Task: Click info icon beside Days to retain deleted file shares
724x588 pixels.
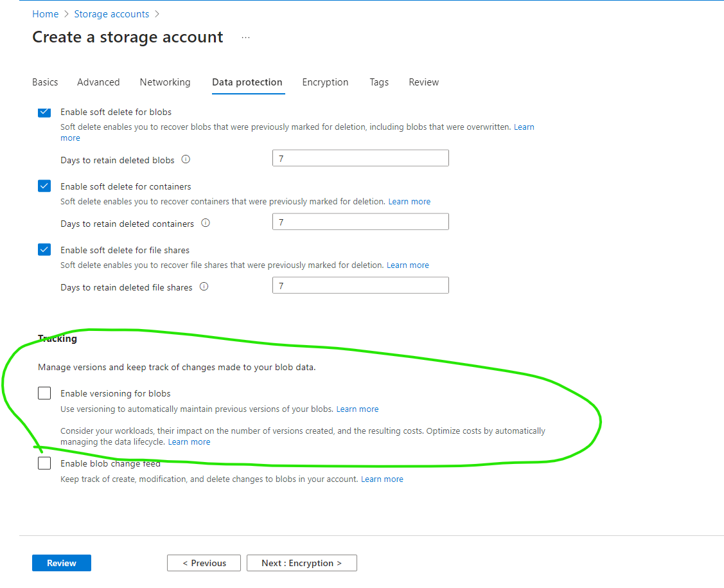Action: coord(204,287)
